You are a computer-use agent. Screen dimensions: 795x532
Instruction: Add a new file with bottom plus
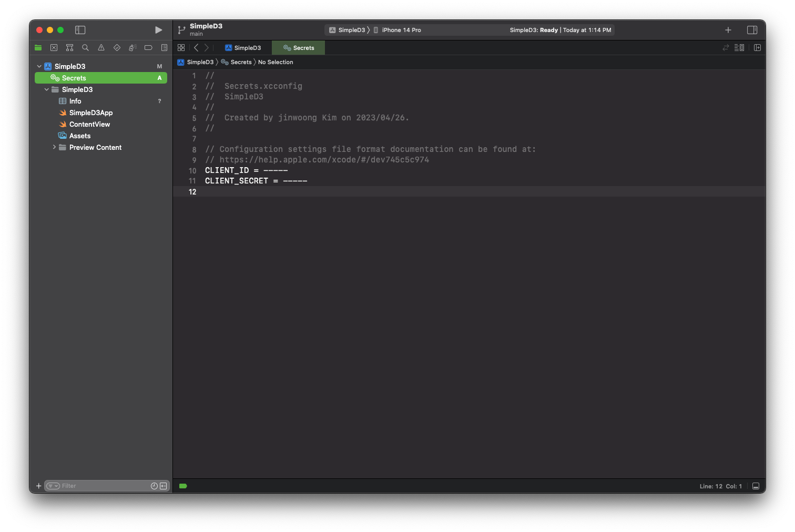pos(38,486)
